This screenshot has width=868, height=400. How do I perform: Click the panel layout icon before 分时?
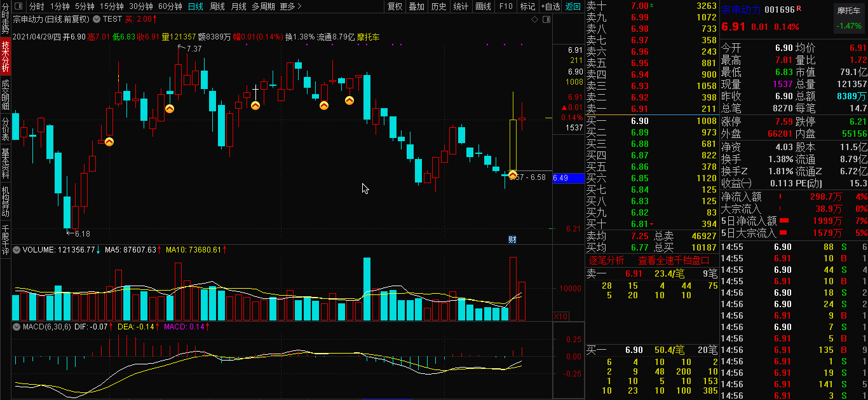[19, 6]
